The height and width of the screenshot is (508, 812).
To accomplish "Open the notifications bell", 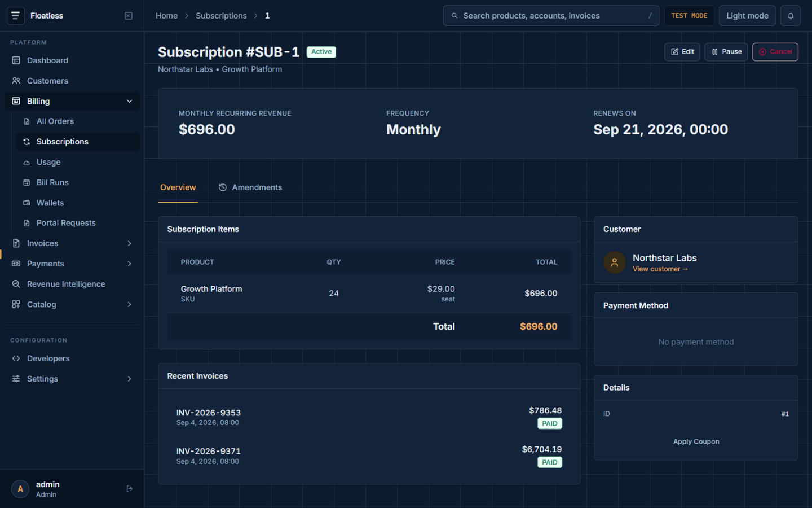I will [x=791, y=16].
